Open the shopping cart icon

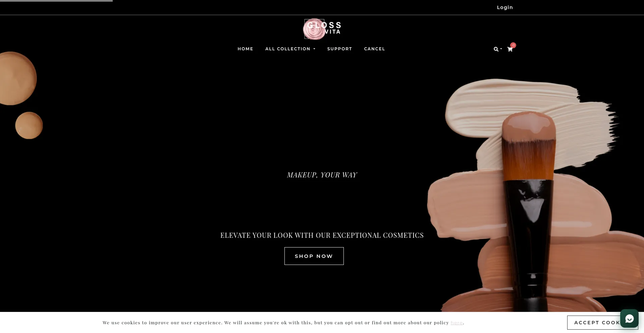click(x=510, y=49)
